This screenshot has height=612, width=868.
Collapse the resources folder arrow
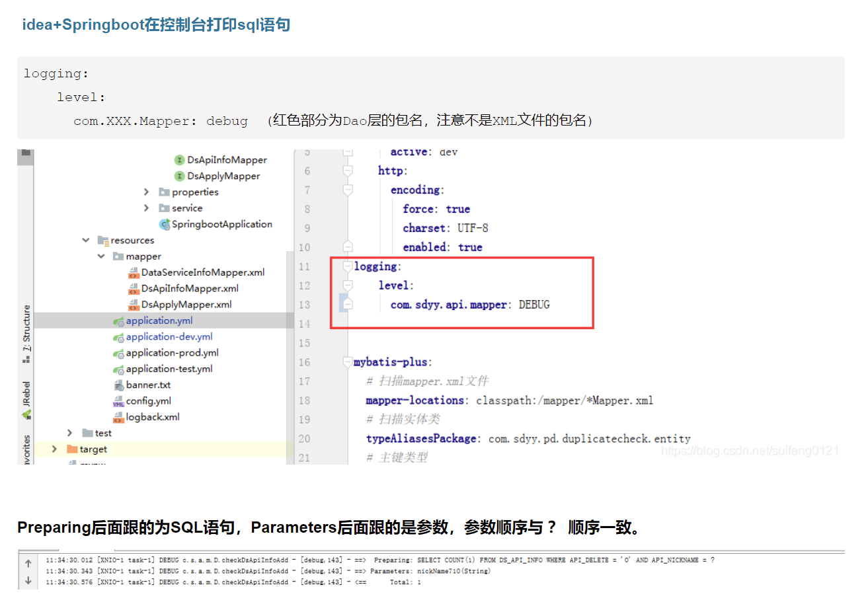click(86, 240)
